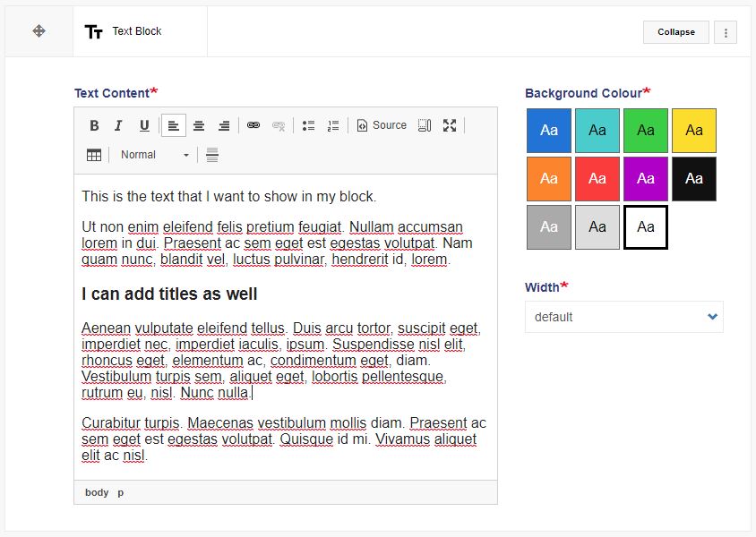The width and height of the screenshot is (756, 537).
Task: Click the Text Content field label
Action: click(112, 93)
